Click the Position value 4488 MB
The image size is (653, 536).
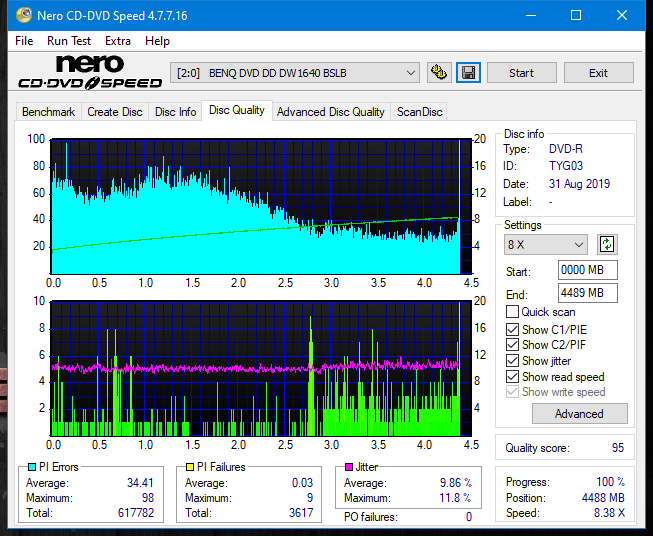tap(603, 498)
